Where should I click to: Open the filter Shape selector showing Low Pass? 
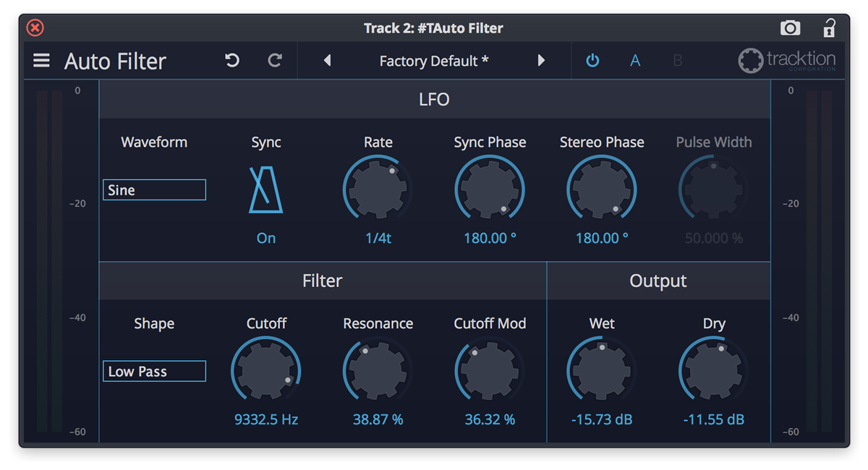(x=154, y=371)
